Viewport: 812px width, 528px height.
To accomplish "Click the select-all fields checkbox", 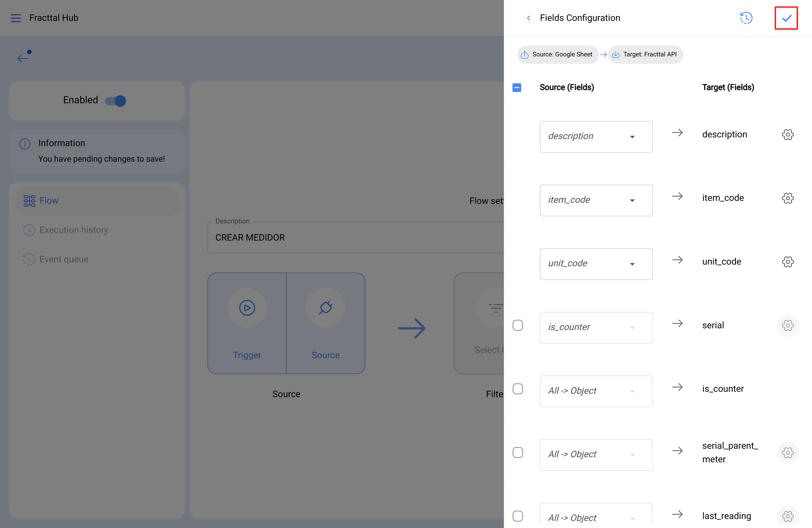I will [x=517, y=87].
